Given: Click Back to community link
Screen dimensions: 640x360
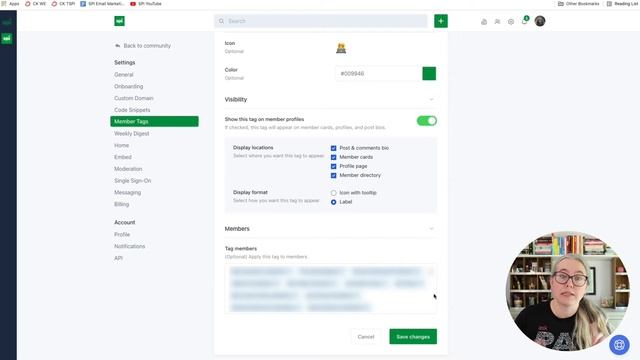Looking at the screenshot, I should 147,46.
